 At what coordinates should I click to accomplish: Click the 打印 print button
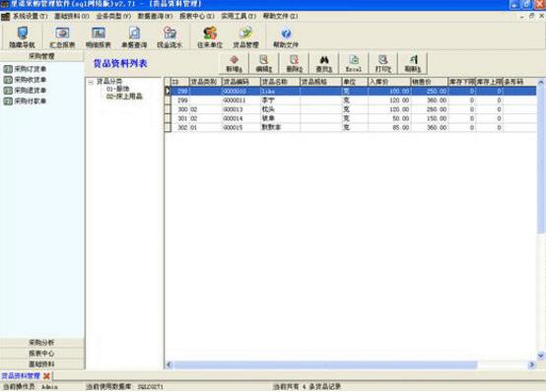point(383,63)
